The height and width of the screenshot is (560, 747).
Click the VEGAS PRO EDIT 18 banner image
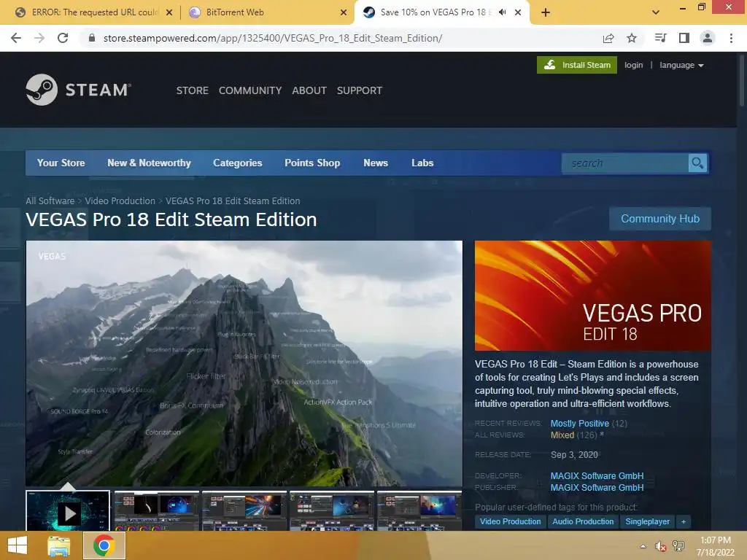click(593, 296)
